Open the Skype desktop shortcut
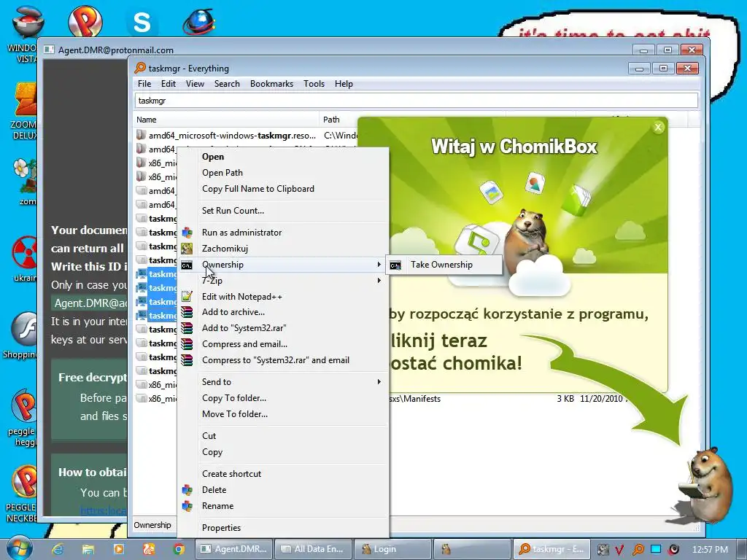Screen dimensions: 747x560 point(142,21)
